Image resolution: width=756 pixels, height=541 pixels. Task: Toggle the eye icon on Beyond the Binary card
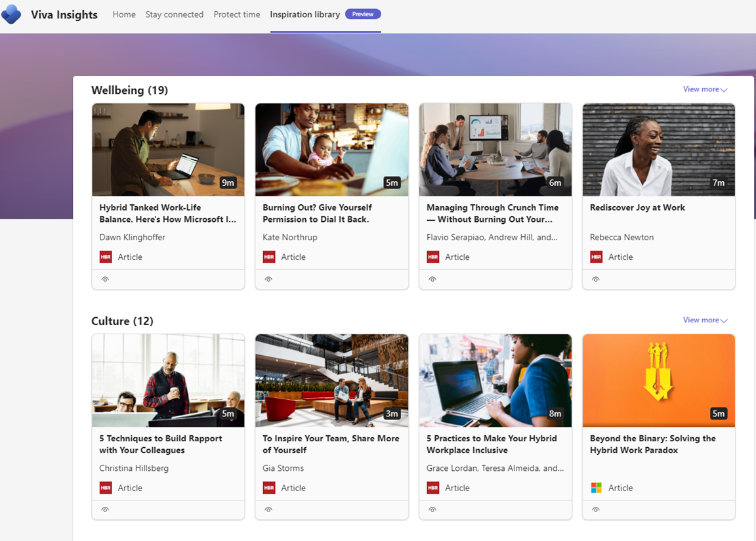(x=596, y=509)
